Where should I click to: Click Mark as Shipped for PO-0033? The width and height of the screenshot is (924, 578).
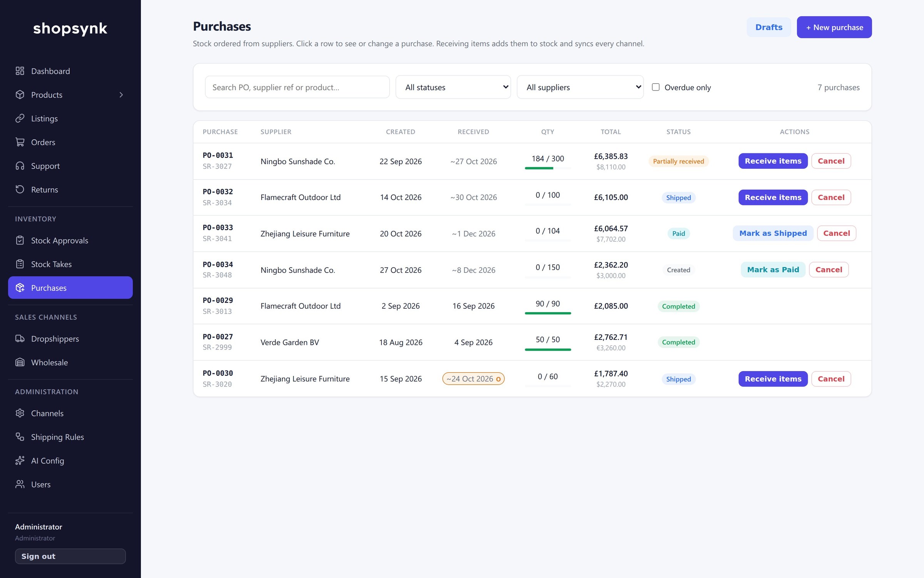click(773, 233)
